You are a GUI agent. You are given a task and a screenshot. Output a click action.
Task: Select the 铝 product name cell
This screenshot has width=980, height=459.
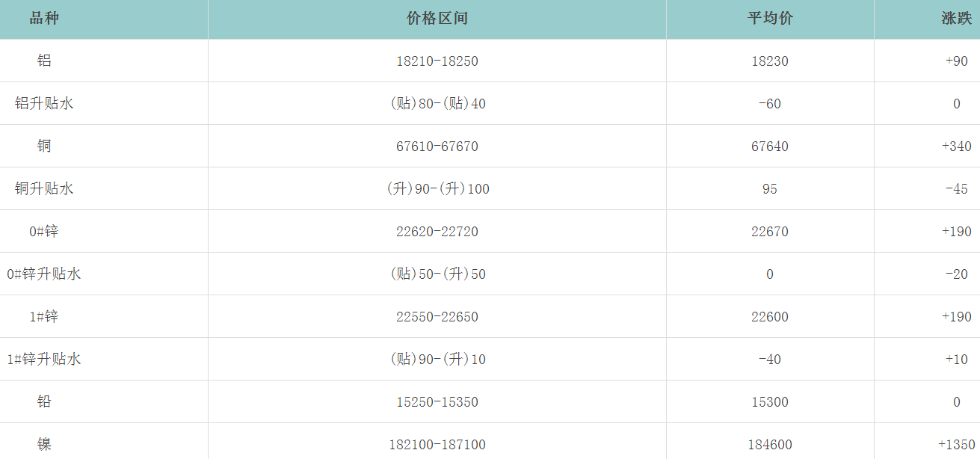click(44, 61)
